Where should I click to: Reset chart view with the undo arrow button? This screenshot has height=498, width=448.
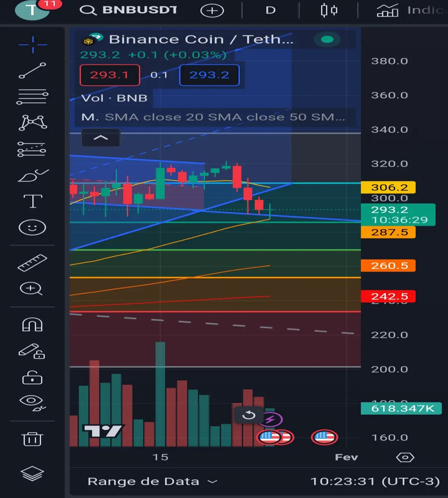pyautogui.click(x=248, y=415)
